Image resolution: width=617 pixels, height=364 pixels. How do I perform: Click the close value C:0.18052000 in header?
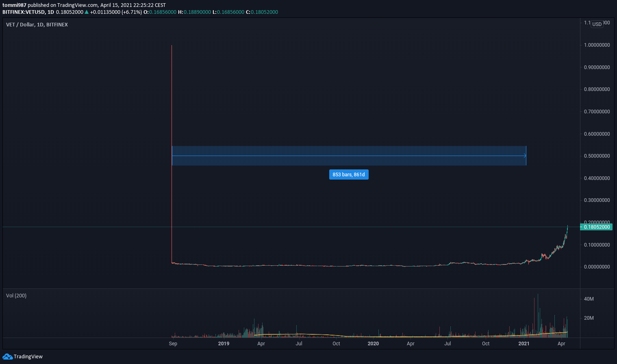(262, 12)
